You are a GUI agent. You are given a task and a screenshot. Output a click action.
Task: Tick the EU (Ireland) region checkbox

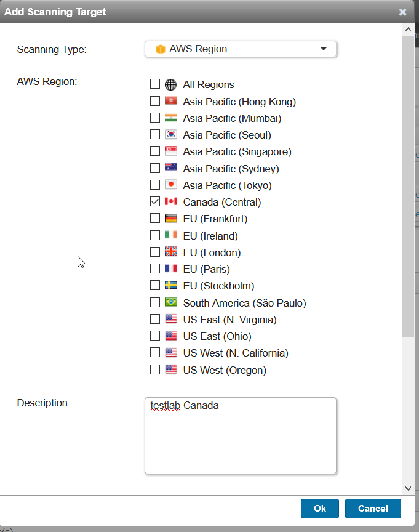point(155,236)
